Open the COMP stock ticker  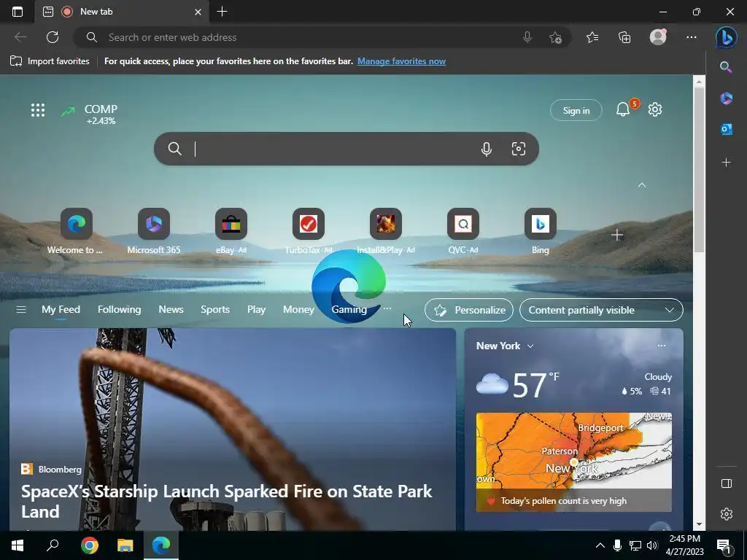(x=89, y=114)
